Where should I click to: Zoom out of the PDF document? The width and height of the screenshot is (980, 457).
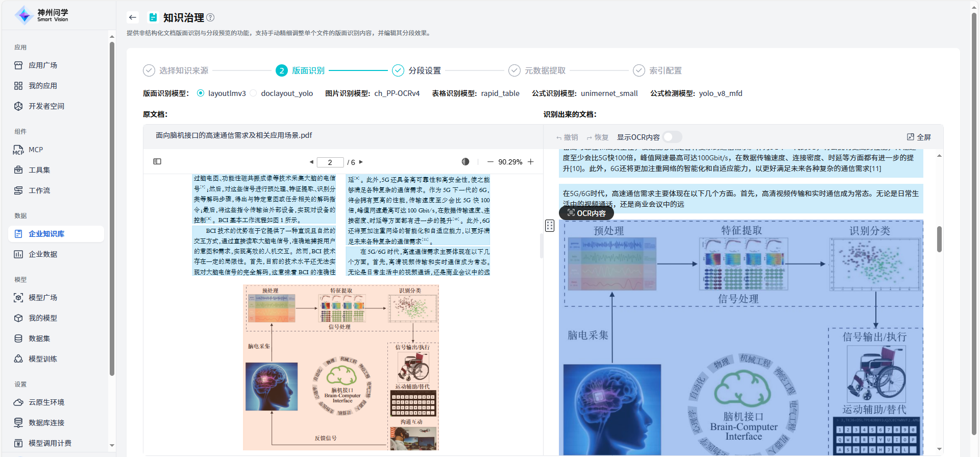click(490, 162)
